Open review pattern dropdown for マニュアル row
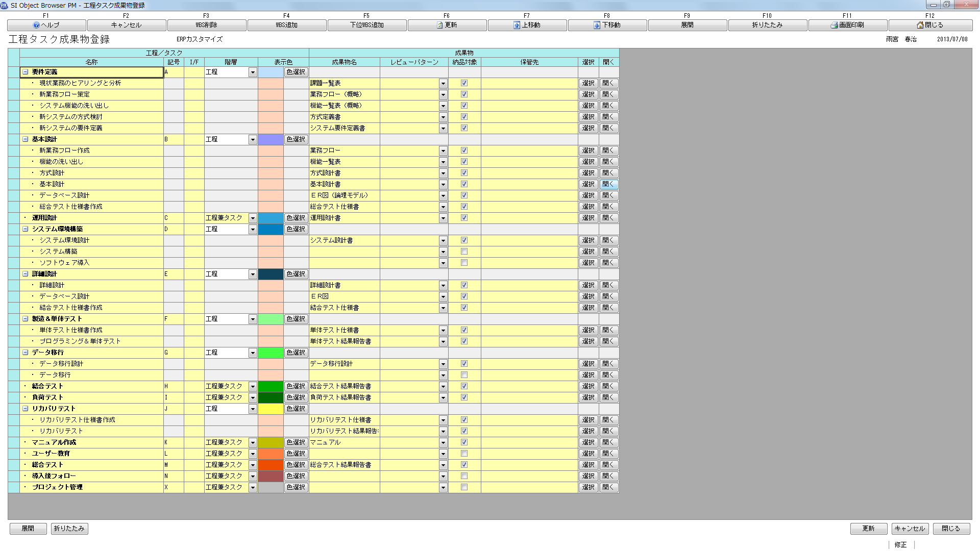Viewport: 980px width, 551px height. [443, 443]
